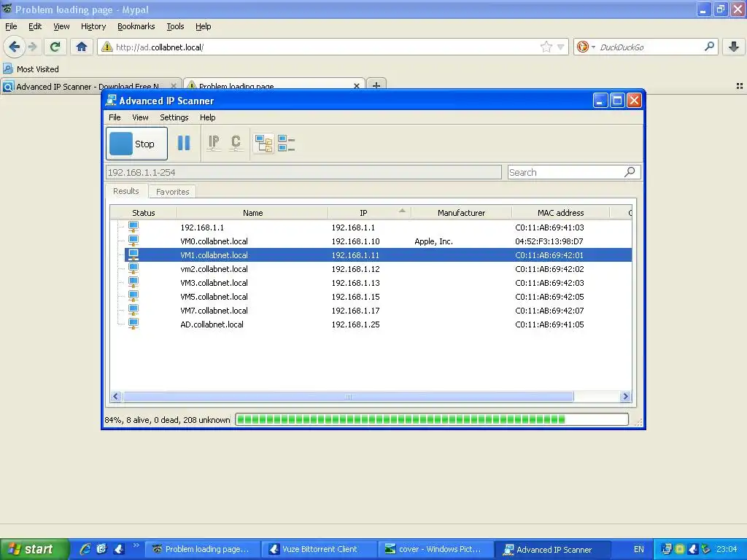Image resolution: width=747 pixels, height=560 pixels.
Task: Click computer icon for VM0.collabnet.local
Action: tap(133, 241)
